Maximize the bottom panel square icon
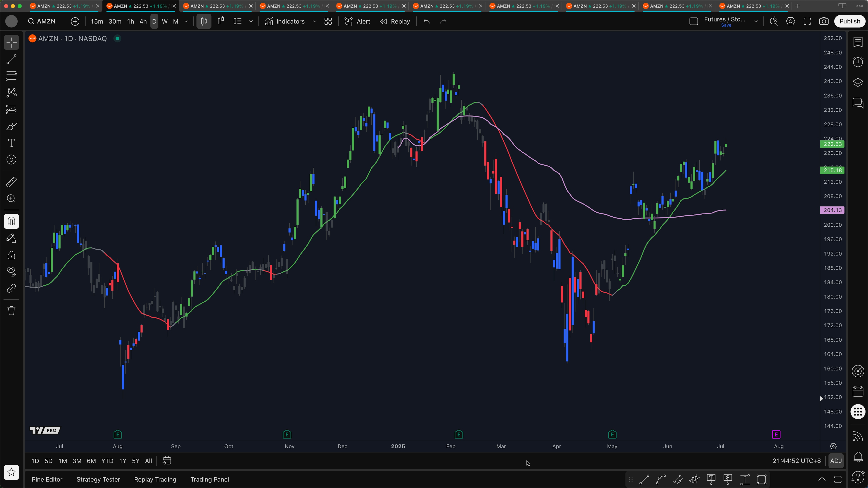Image resolution: width=868 pixels, height=488 pixels. pyautogui.click(x=838, y=479)
